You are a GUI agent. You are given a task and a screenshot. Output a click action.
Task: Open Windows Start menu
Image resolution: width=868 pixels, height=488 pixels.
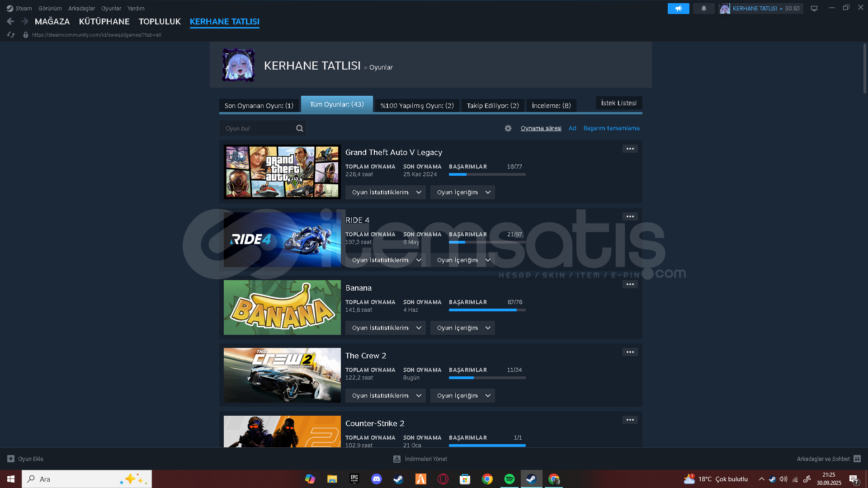pos(11,479)
